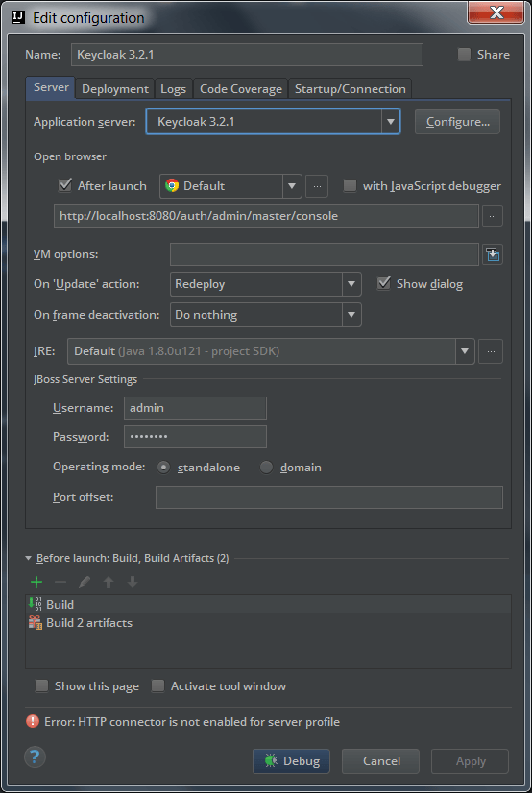Switch to the Server tab

(51, 87)
